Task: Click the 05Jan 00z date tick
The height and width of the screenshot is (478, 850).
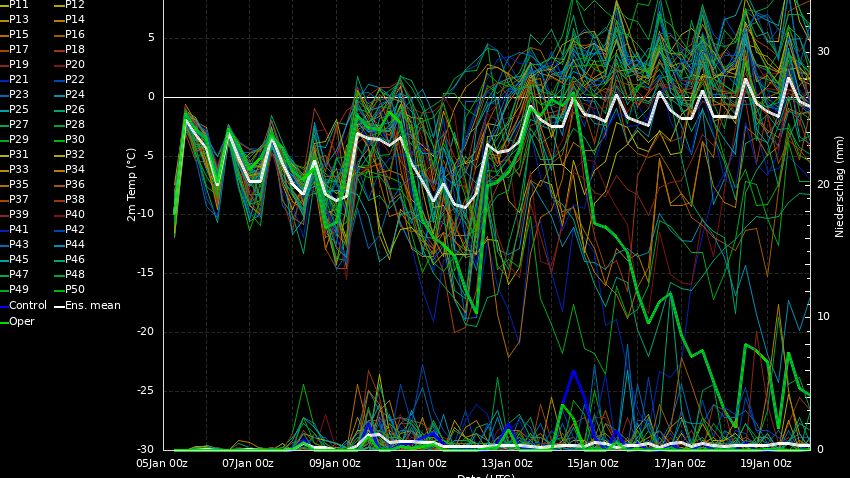Action: [x=162, y=463]
